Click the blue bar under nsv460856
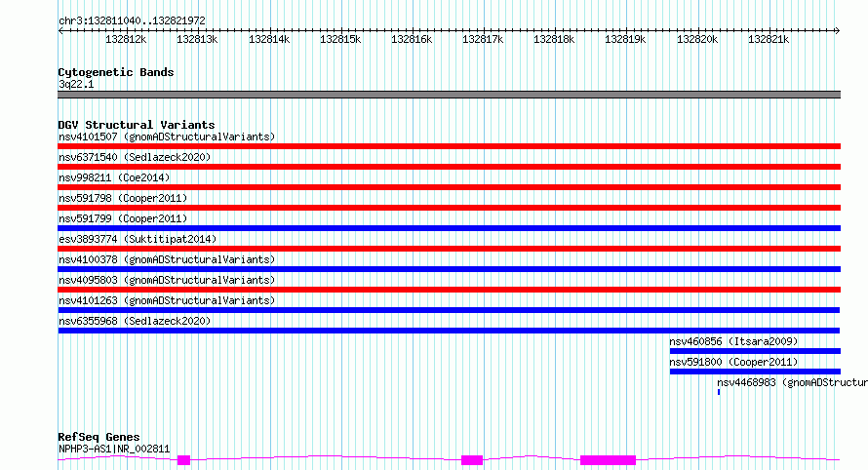This screenshot has height=470, width=868. (x=755, y=351)
